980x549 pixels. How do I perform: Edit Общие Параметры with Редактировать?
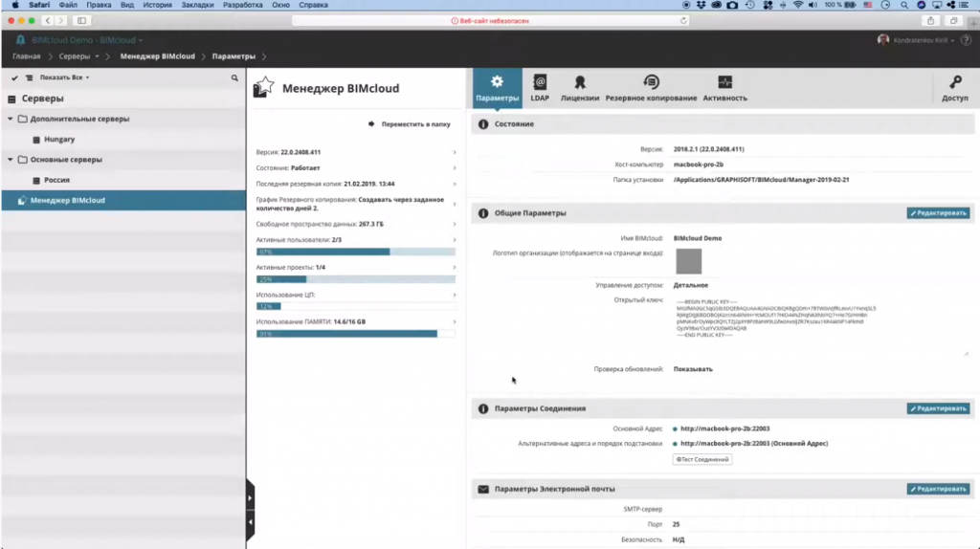click(938, 213)
